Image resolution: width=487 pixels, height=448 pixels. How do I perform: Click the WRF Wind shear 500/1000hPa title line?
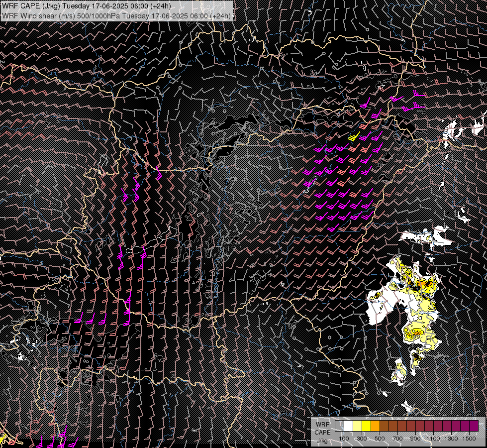(x=116, y=16)
